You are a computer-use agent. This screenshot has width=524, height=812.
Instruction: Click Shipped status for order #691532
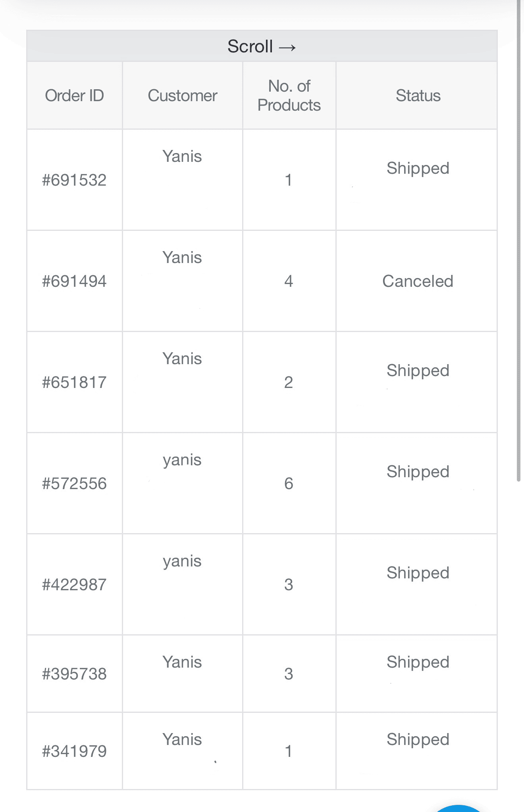[418, 168]
